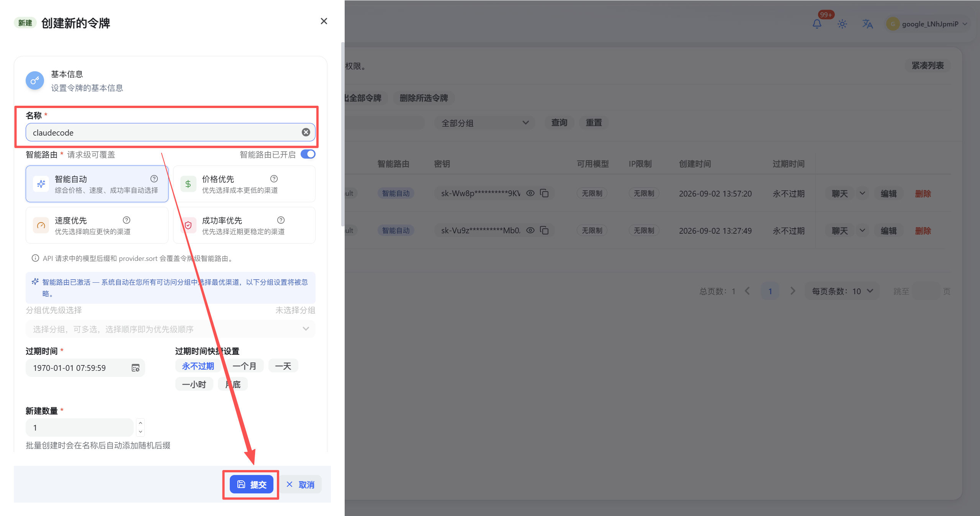Click the expiration time input field
980x516 pixels.
point(85,368)
